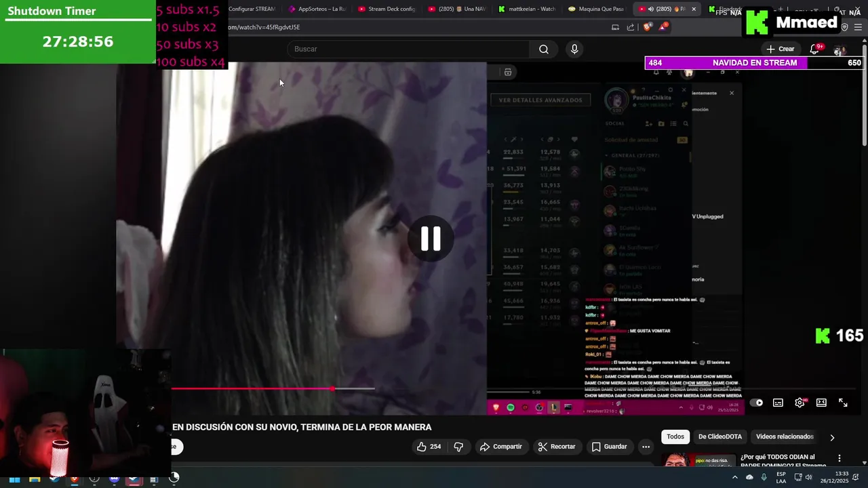Seek along the red video progress bar

(251, 388)
